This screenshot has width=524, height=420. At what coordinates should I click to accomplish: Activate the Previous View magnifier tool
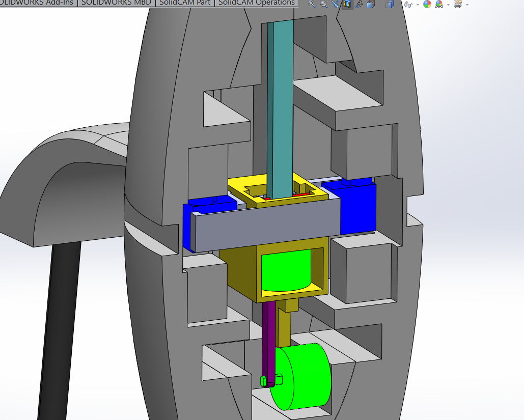[337, 4]
